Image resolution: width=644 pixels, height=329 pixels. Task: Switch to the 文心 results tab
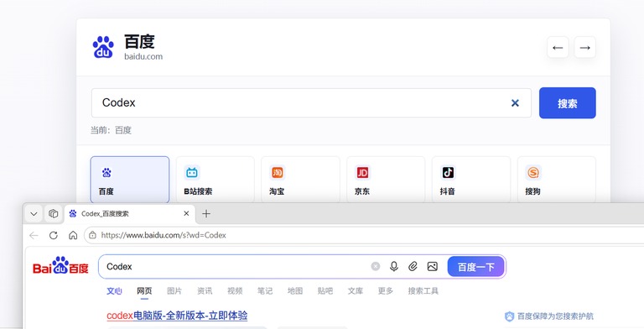[x=114, y=291]
